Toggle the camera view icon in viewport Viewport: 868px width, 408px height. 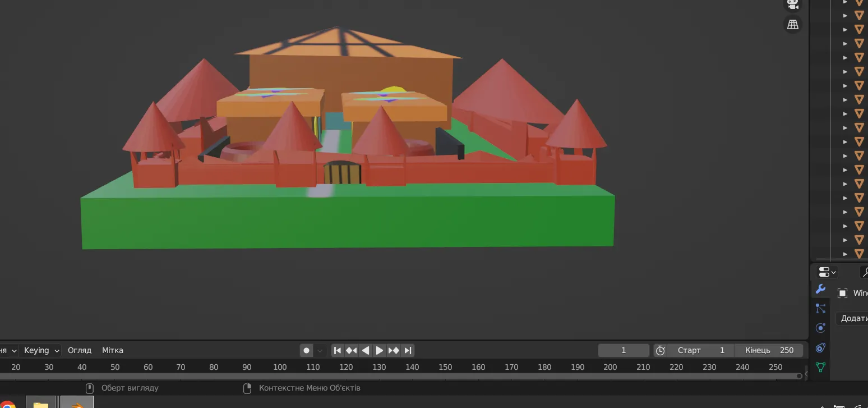792,3
